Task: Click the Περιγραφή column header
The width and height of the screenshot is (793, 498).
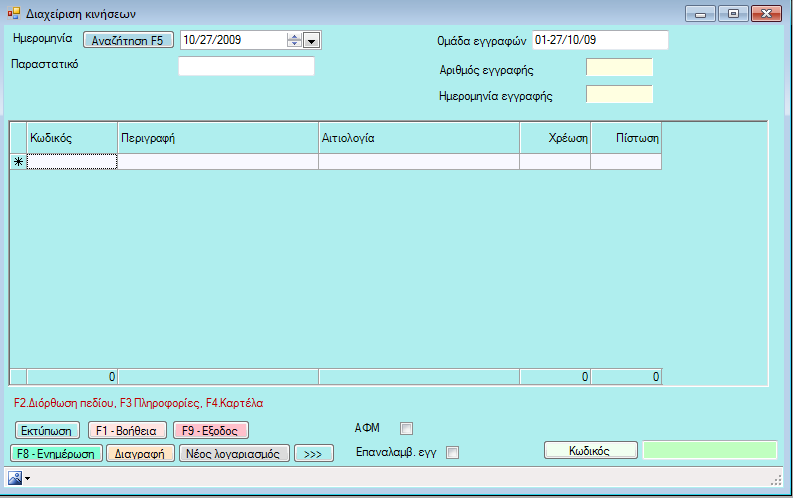Action: pyautogui.click(x=218, y=138)
